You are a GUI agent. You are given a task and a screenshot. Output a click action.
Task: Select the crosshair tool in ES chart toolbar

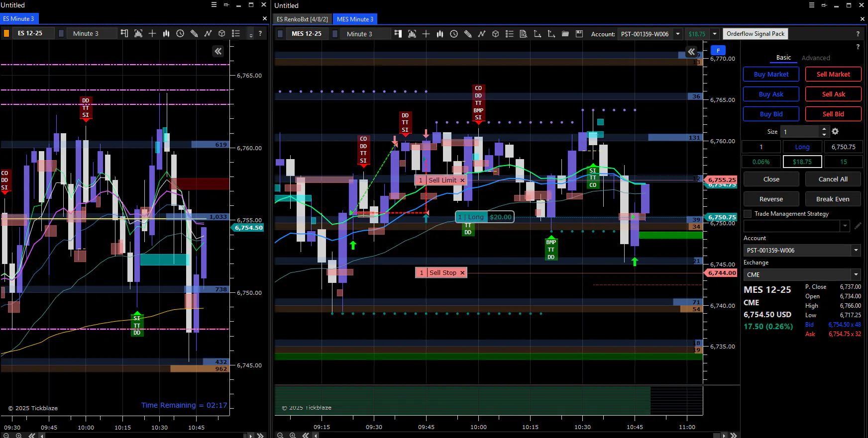point(152,33)
